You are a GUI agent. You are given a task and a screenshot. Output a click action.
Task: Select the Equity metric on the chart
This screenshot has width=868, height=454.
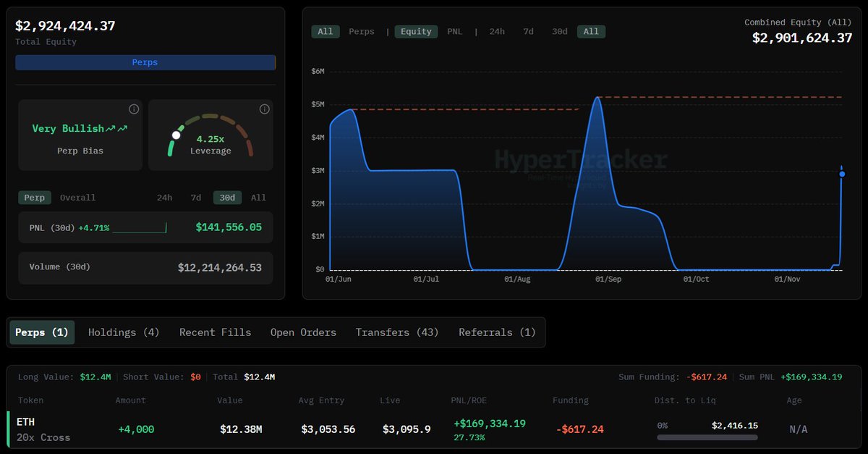(x=416, y=31)
